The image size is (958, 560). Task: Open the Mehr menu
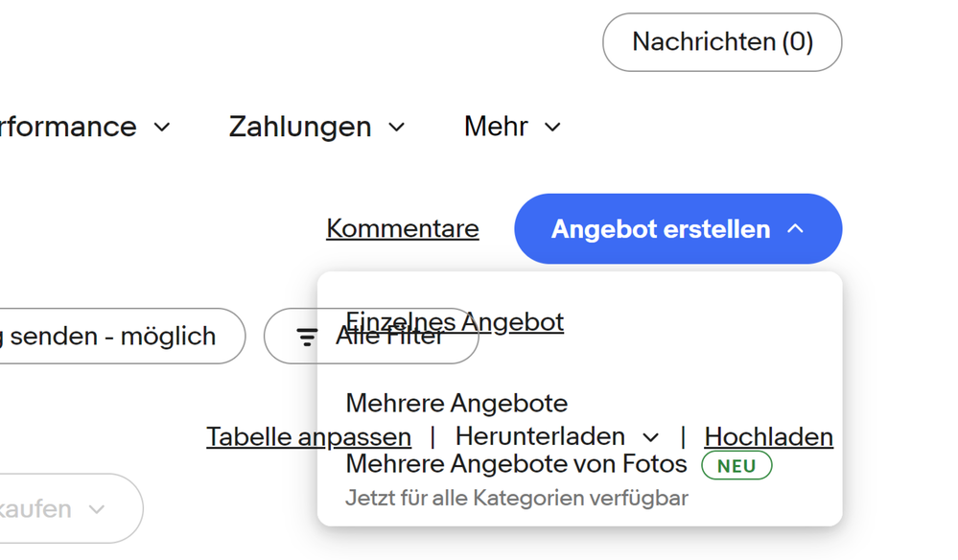(x=495, y=126)
